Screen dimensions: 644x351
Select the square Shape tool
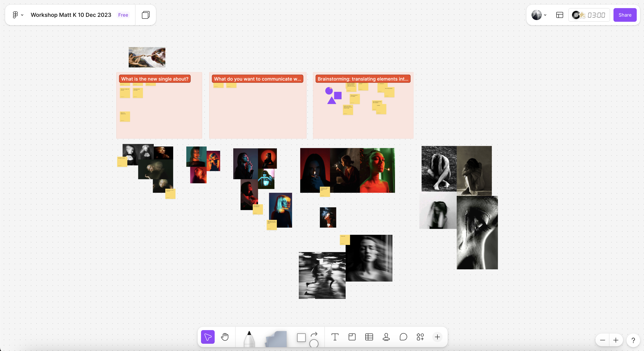tap(301, 338)
